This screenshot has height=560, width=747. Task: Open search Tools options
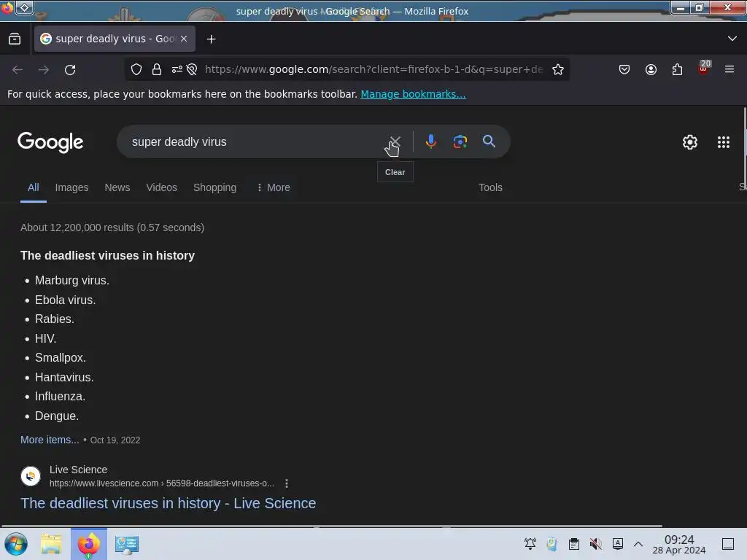coord(490,187)
